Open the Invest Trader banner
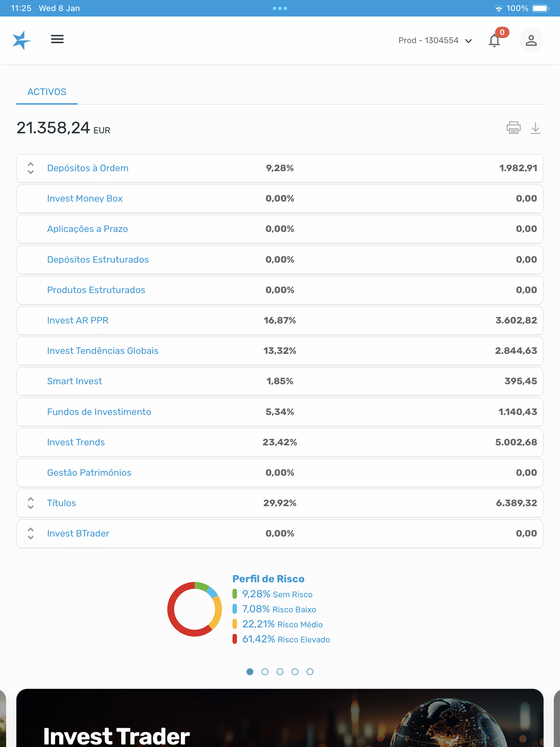The image size is (560, 747). click(x=280, y=718)
